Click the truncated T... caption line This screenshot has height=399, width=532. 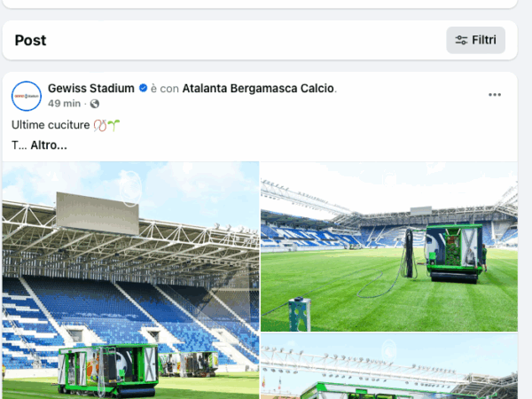(19, 145)
